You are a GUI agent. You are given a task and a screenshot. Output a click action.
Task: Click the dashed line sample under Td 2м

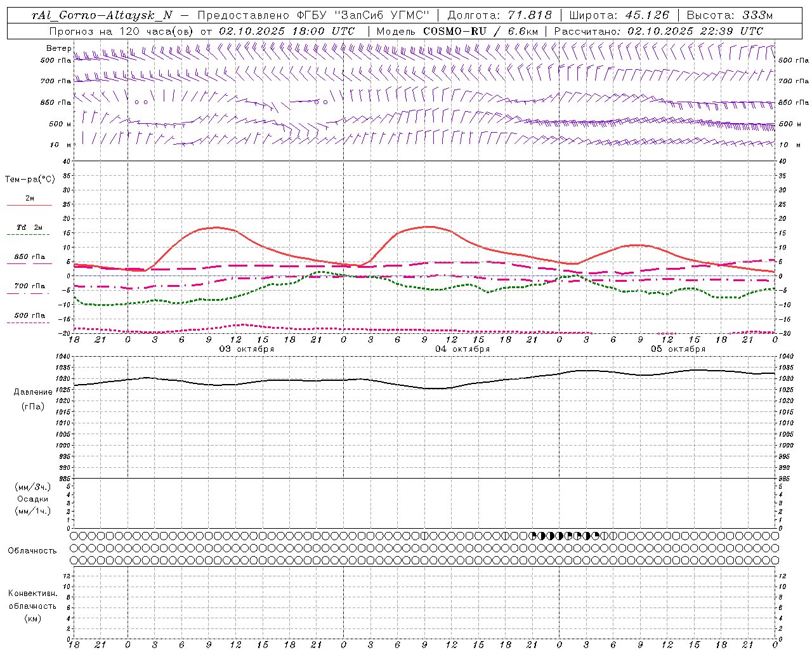(x=29, y=235)
